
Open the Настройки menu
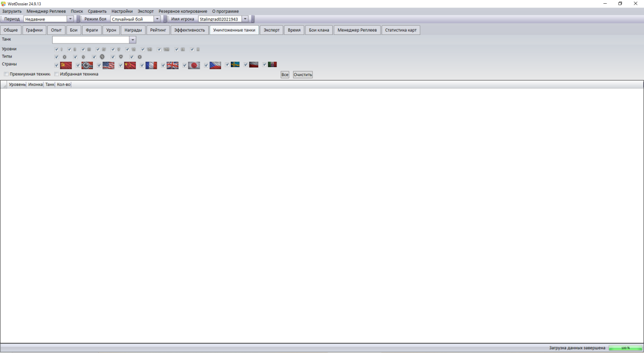tap(122, 11)
